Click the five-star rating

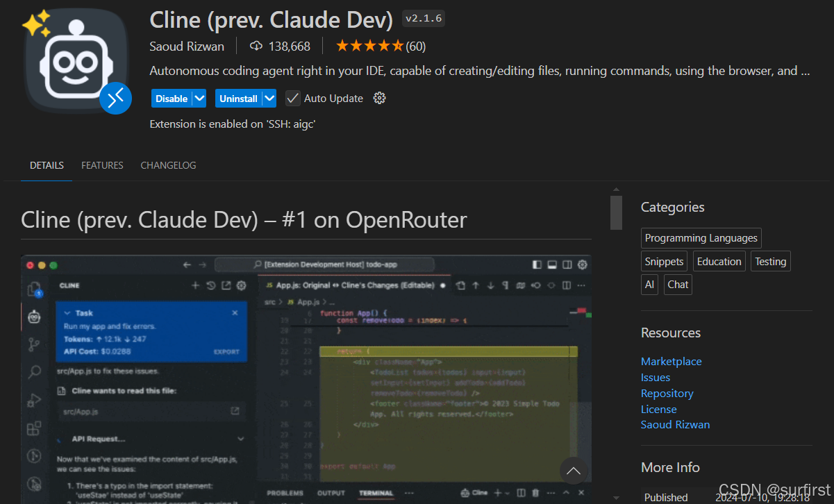[369, 46]
